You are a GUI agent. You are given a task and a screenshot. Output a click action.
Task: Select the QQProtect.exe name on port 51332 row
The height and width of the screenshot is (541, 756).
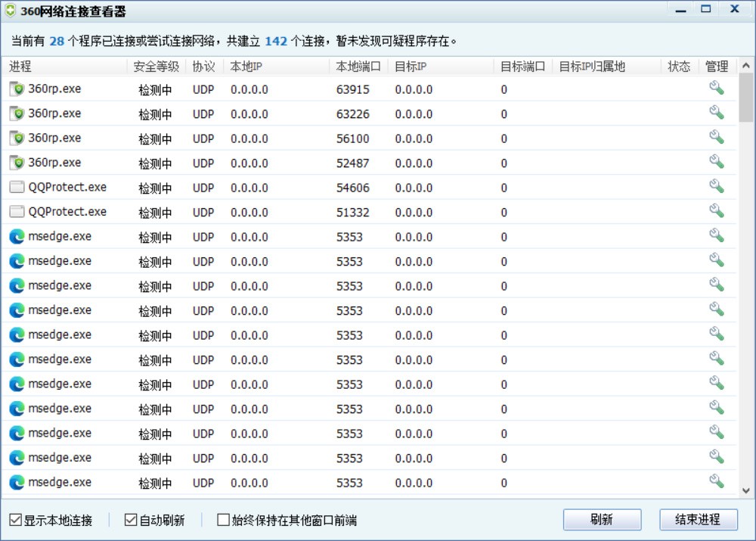67,212
